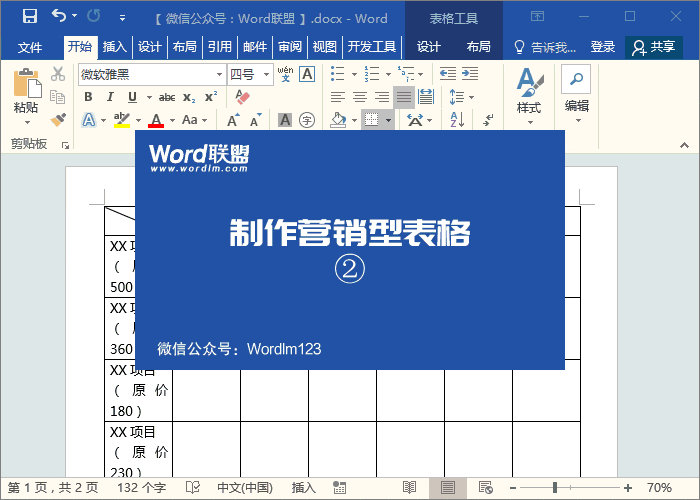The width and height of the screenshot is (700, 500).
Task: Toggle Underline formatting
Action: tap(132, 97)
